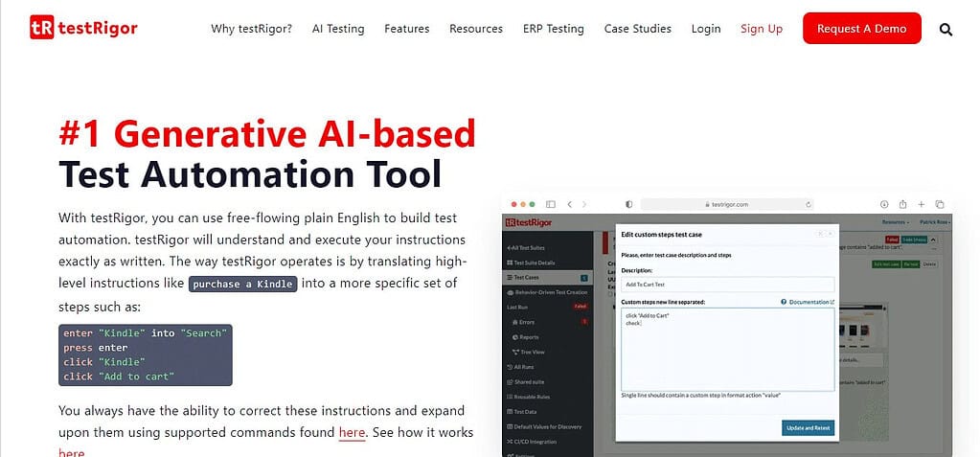The height and width of the screenshot is (457, 980).
Task: Click the downloads icon in demo browser toolbar
Action: [884, 204]
